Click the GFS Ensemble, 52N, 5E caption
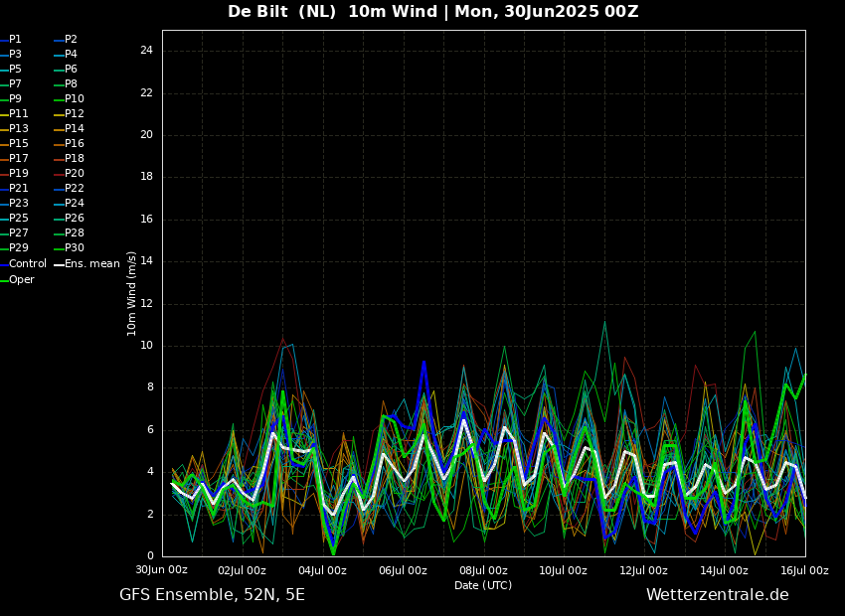This screenshot has height=616, width=845. click(x=212, y=595)
